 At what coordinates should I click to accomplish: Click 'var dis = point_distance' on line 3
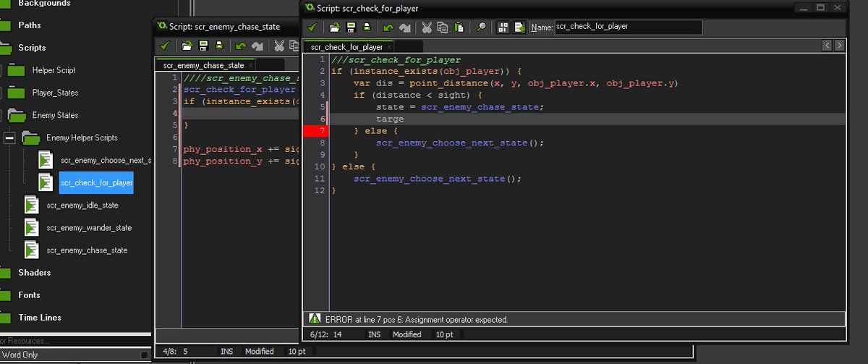point(420,83)
